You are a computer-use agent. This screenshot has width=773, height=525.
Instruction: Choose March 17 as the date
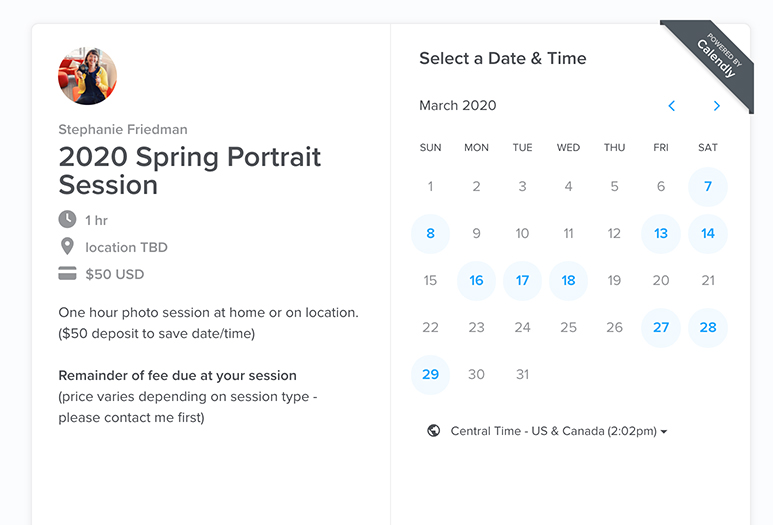[522, 281]
